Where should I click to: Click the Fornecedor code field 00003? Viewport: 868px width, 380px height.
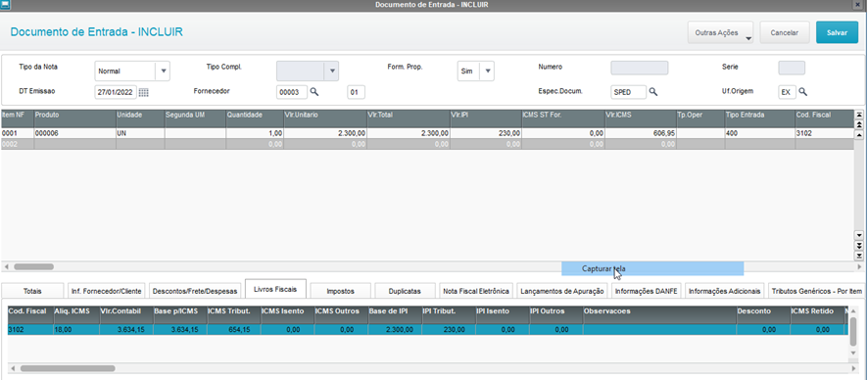tap(292, 92)
